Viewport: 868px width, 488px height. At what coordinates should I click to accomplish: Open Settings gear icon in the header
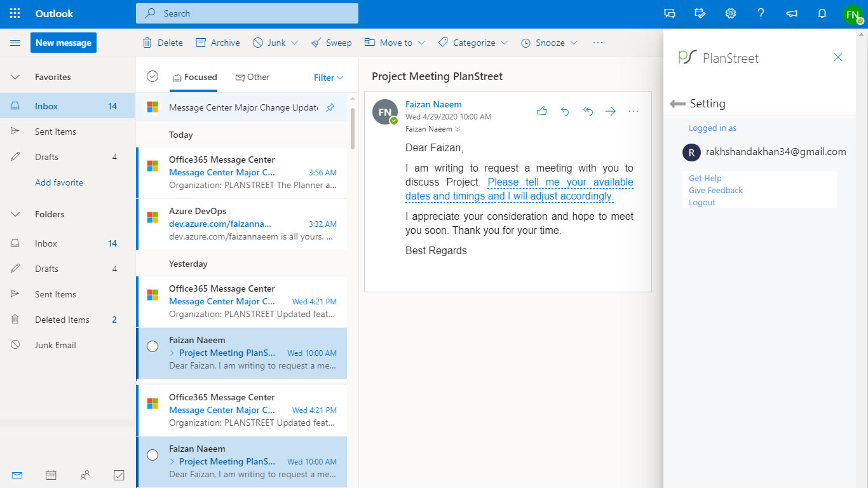731,13
